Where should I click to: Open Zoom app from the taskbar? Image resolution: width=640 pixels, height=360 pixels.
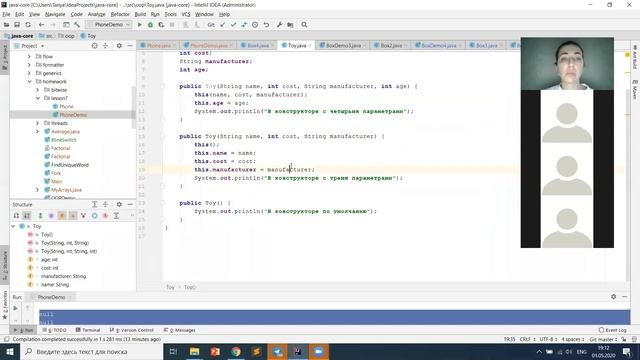tap(318, 351)
